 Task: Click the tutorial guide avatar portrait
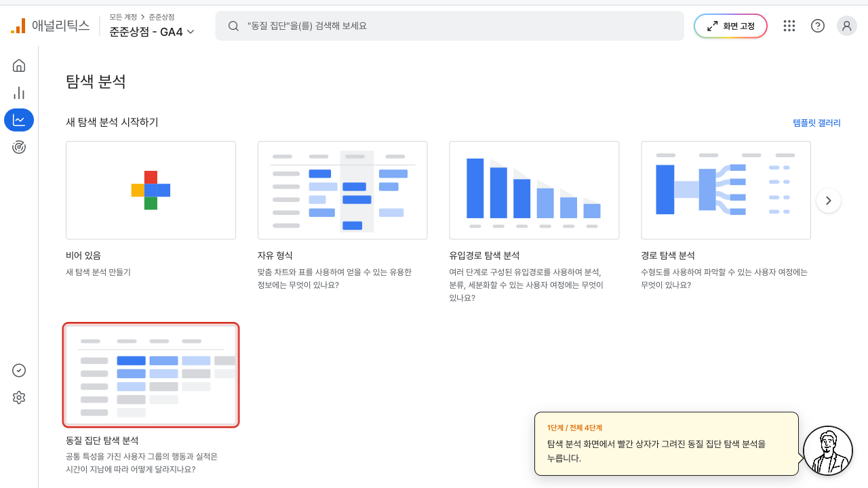pyautogui.click(x=827, y=451)
